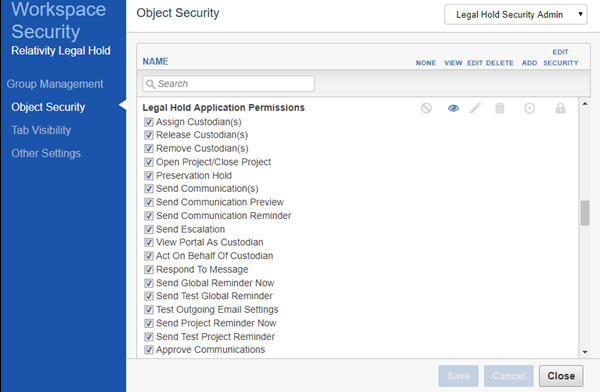Select Object Security in the sidebar
Image resolution: width=600 pixels, height=392 pixels.
tap(48, 107)
